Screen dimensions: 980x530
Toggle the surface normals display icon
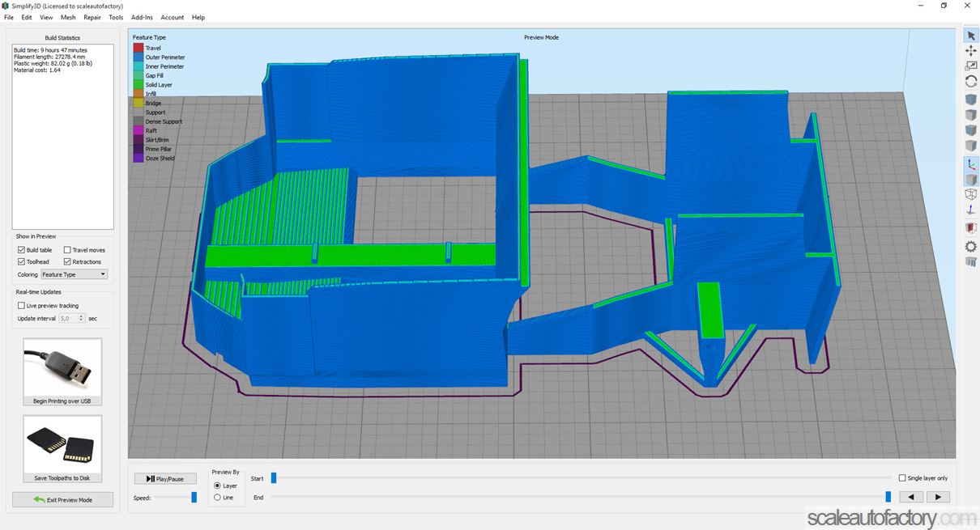coord(970,210)
